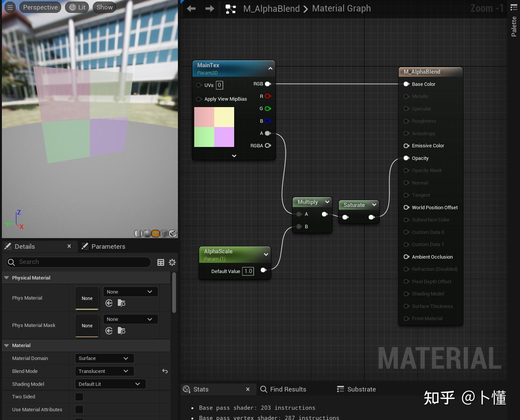The height and width of the screenshot is (420, 520).
Task: Open the Find Results tab
Action: pyautogui.click(x=288, y=389)
